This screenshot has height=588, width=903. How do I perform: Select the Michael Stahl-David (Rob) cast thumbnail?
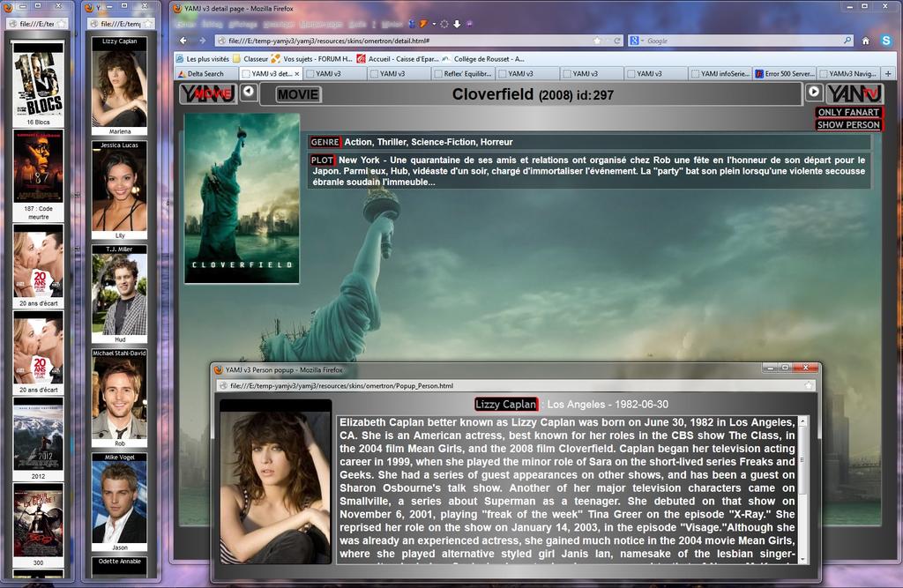[x=119, y=398]
